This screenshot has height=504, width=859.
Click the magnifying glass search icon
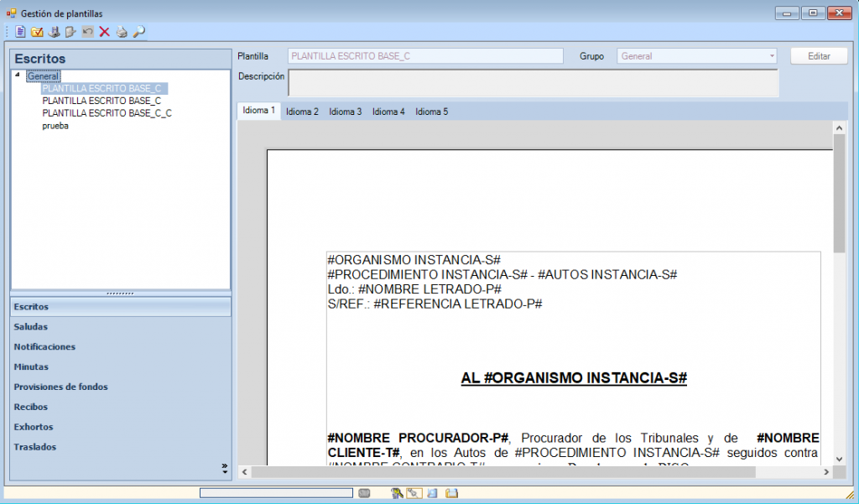coord(139,32)
